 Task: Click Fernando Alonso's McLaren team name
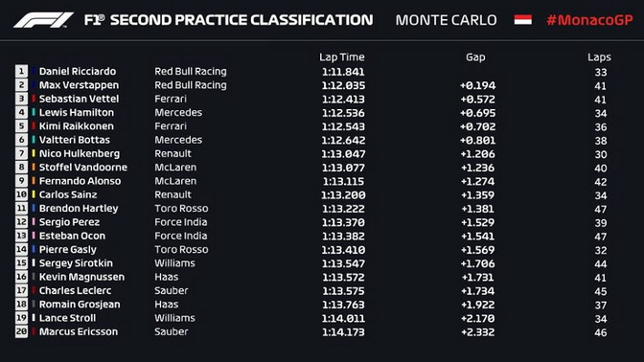pyautogui.click(x=175, y=181)
